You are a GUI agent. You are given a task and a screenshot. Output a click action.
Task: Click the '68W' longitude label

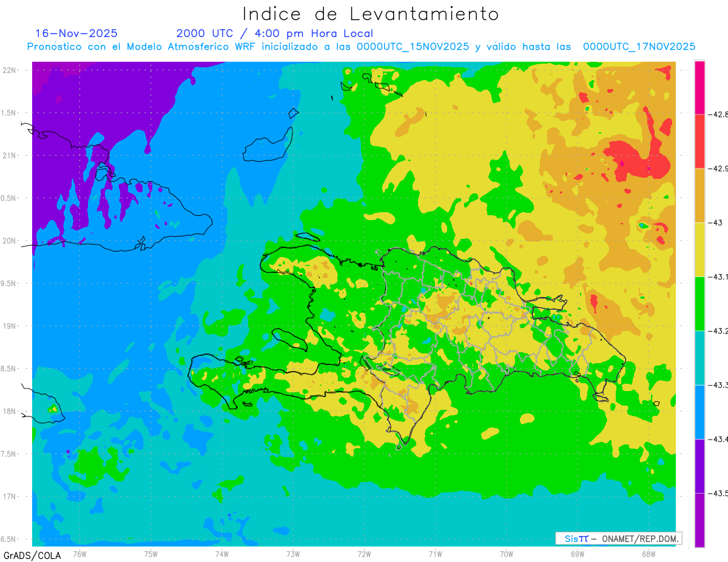(649, 554)
